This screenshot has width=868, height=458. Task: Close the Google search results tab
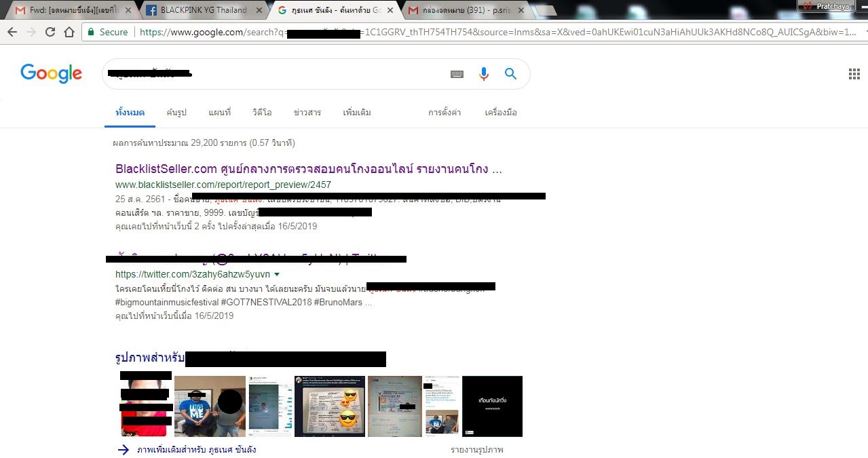pyautogui.click(x=390, y=10)
